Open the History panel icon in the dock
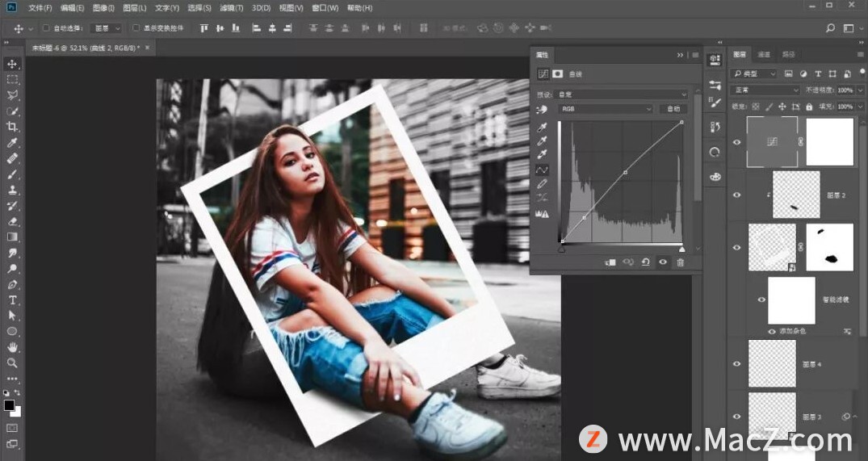Viewport: 868px width, 461px height. pos(715,128)
